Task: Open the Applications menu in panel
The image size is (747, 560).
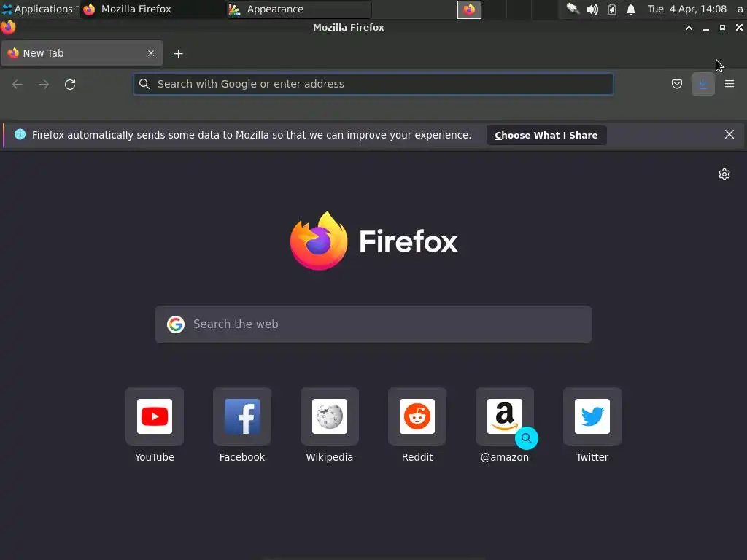Action: click(x=38, y=9)
